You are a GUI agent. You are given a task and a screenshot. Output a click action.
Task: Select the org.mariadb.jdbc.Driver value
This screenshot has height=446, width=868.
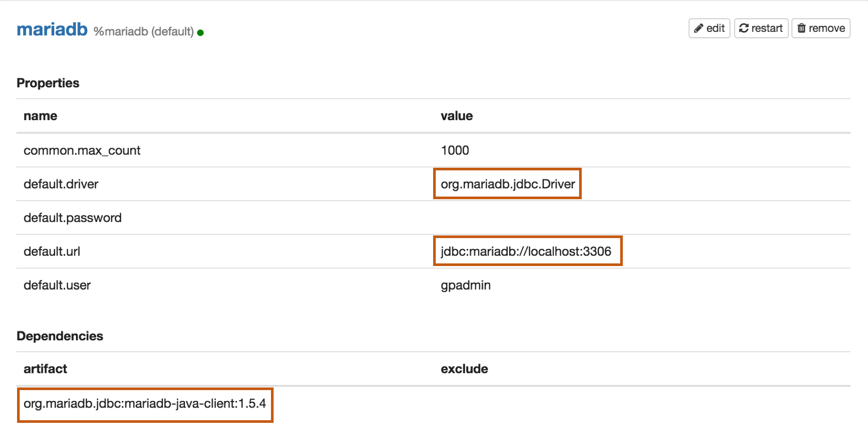point(507,184)
